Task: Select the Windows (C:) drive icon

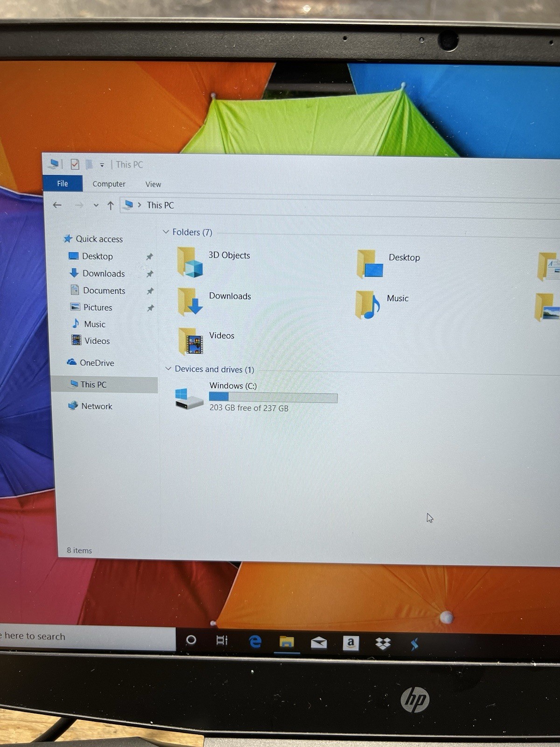Action: tap(189, 399)
